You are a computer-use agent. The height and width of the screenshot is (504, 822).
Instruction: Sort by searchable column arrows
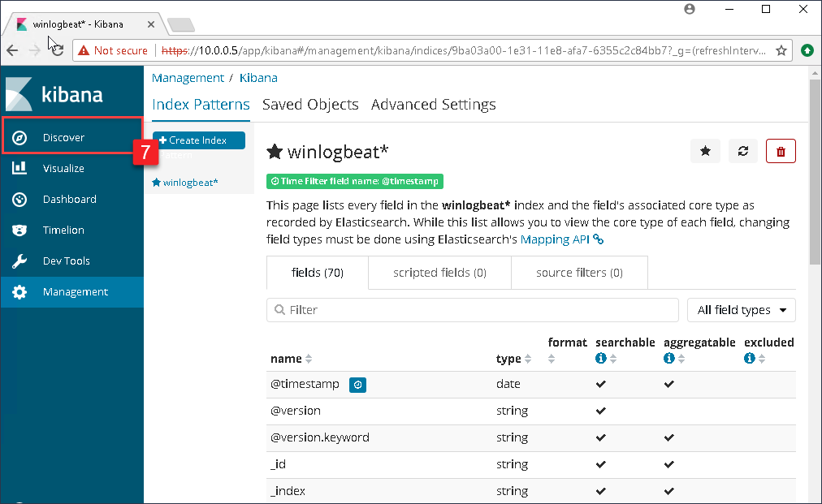pyautogui.click(x=613, y=359)
